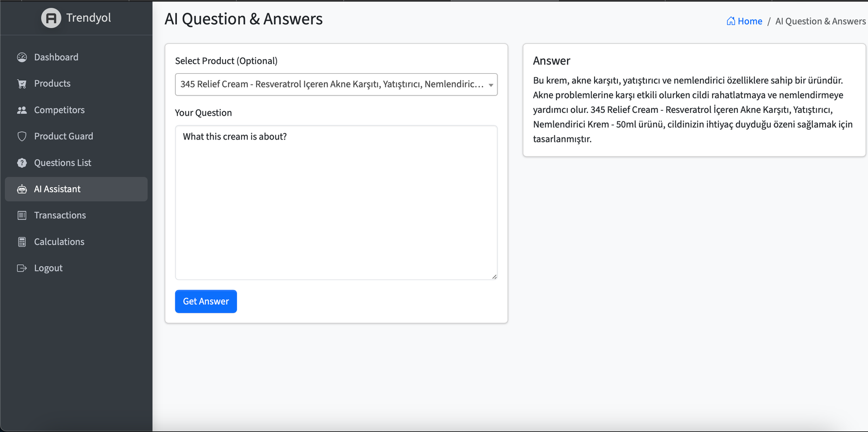The width and height of the screenshot is (868, 432).
Task: Click the Calculations calculator icon
Action: [x=22, y=242]
